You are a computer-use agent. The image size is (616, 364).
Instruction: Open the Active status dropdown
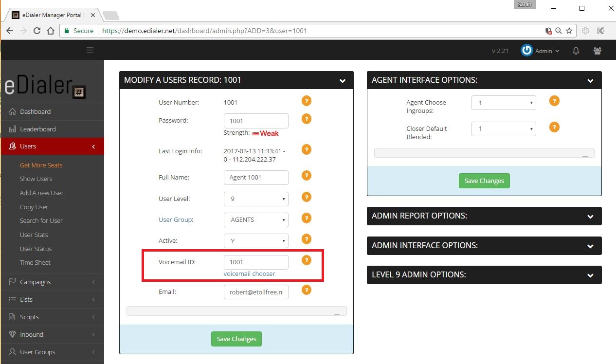coord(256,241)
